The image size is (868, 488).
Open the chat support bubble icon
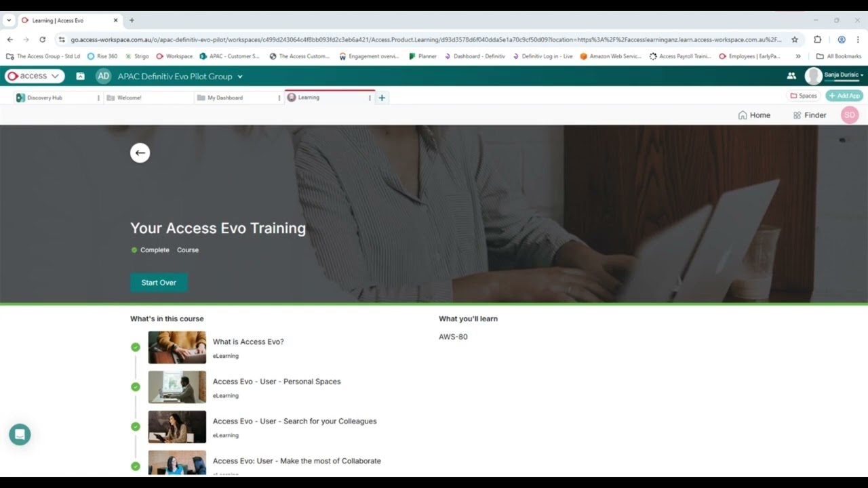pyautogui.click(x=20, y=434)
